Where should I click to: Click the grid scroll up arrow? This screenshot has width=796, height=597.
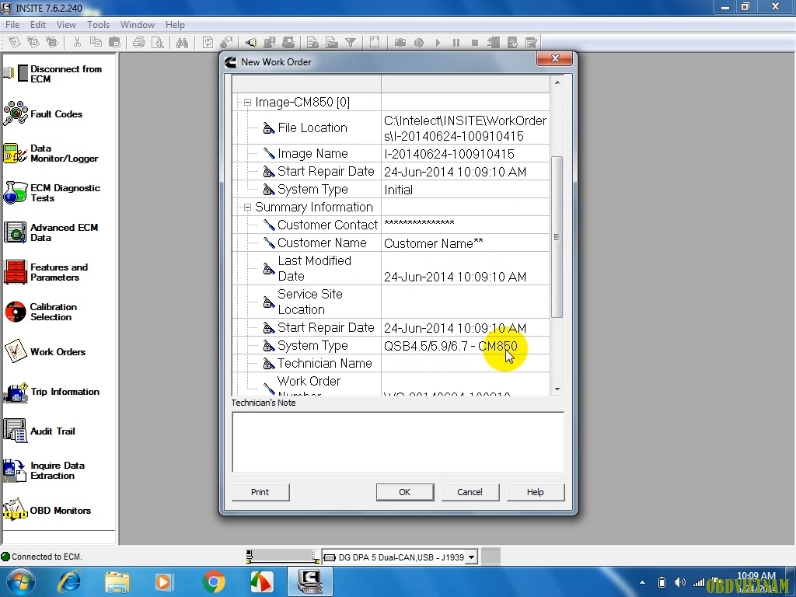point(557,82)
